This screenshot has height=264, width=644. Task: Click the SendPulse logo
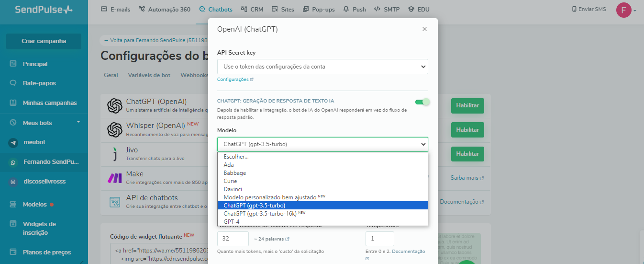point(44,10)
